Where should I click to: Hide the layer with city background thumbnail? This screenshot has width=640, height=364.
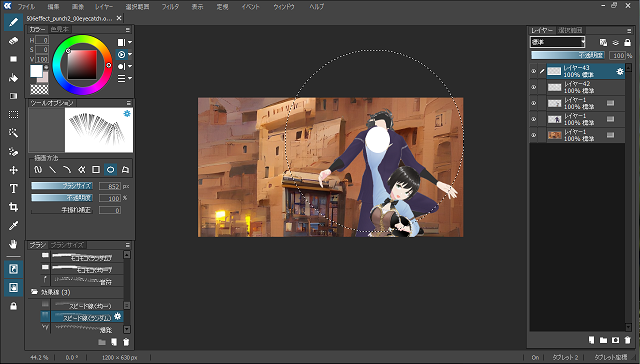click(533, 135)
